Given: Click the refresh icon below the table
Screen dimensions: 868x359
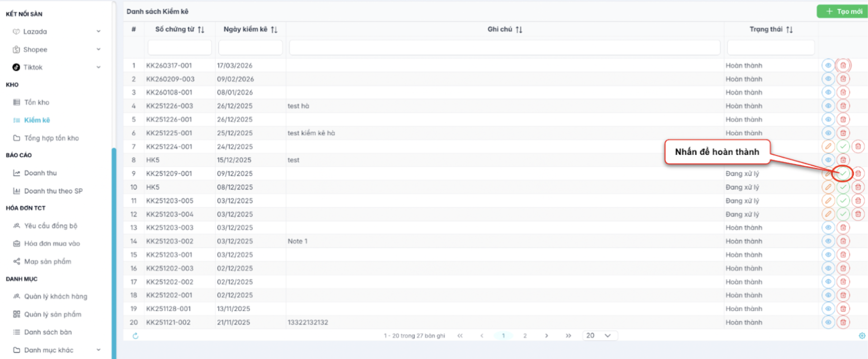Looking at the screenshot, I should pos(135,336).
